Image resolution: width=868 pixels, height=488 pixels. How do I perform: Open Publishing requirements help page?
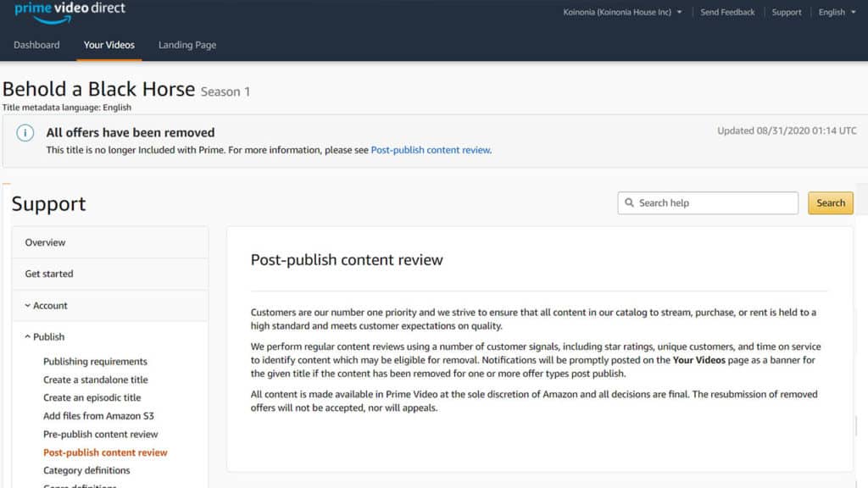(95, 361)
